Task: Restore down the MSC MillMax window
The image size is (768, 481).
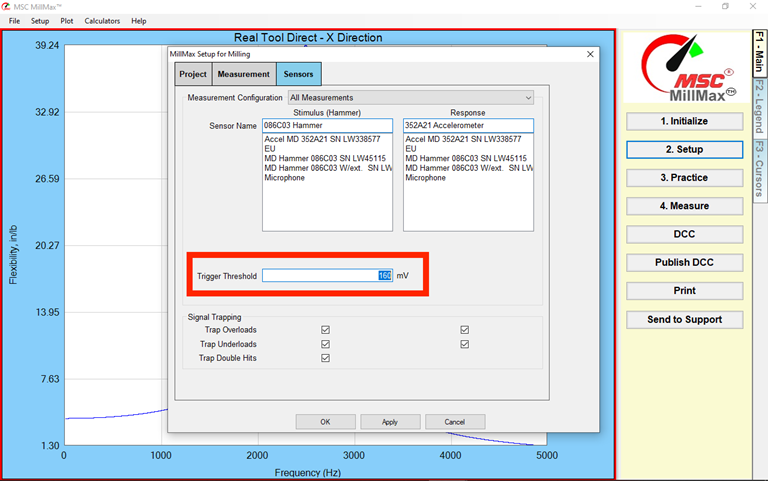Action: coord(725,6)
